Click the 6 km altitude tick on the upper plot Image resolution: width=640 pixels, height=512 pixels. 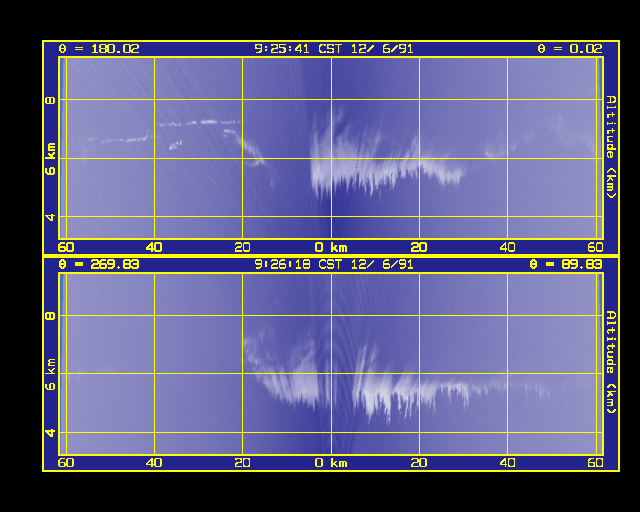(x=51, y=159)
